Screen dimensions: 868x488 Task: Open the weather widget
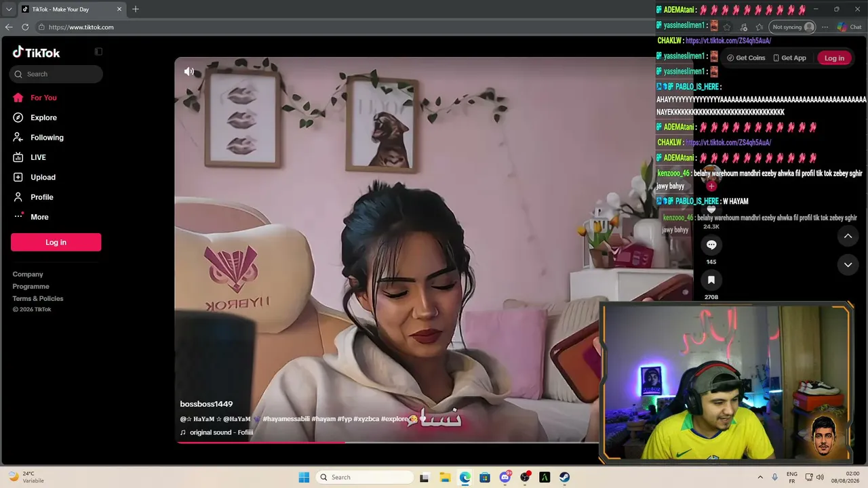click(27, 477)
